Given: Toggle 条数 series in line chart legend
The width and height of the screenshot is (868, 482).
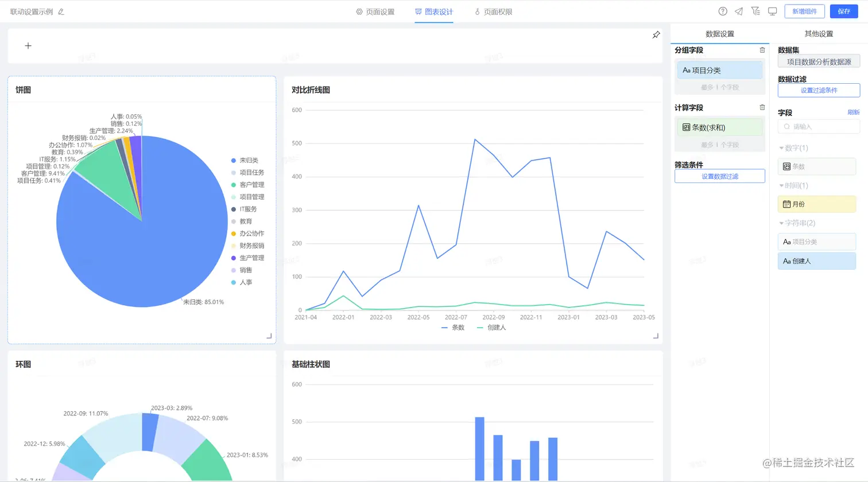Looking at the screenshot, I should (453, 328).
